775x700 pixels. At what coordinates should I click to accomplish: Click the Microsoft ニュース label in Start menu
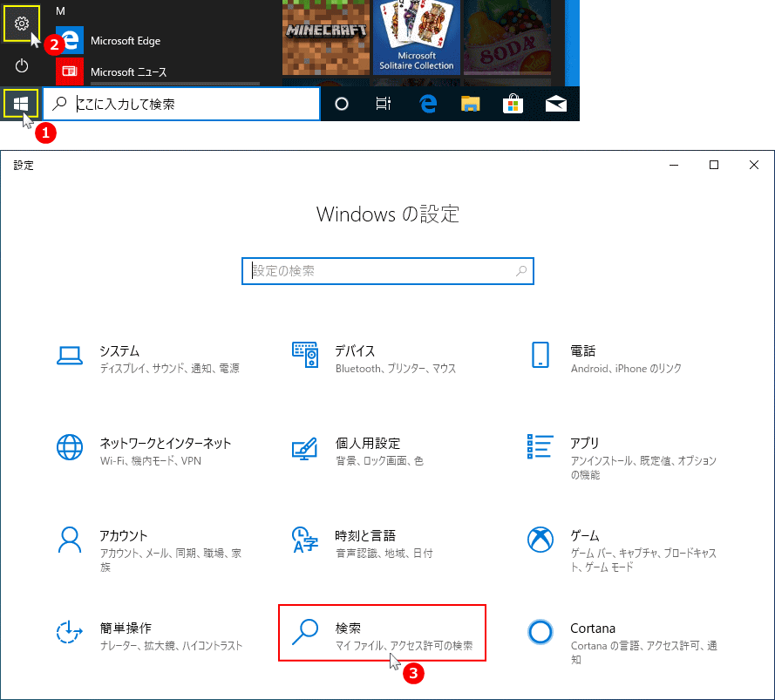tap(128, 72)
